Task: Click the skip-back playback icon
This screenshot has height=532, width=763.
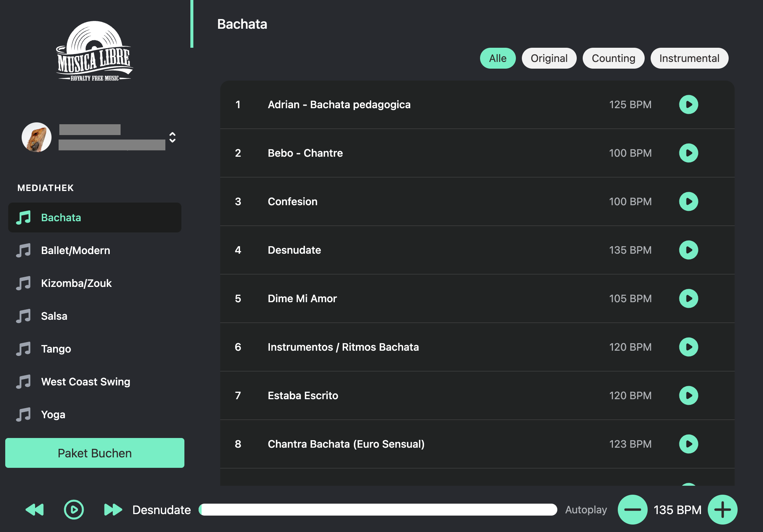Action: click(34, 510)
